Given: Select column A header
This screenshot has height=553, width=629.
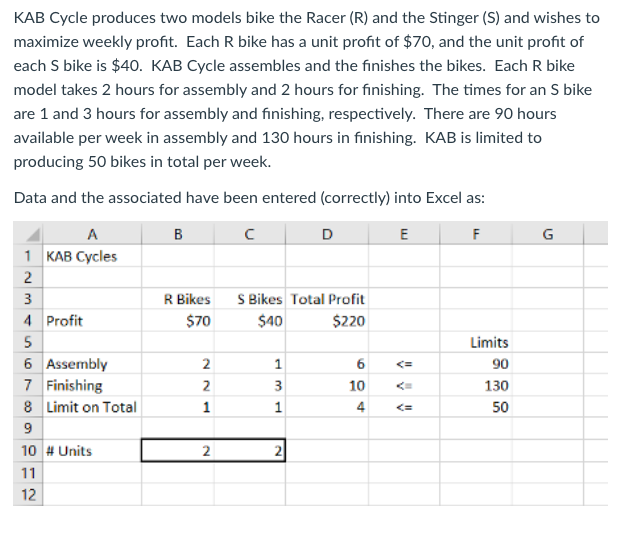Looking at the screenshot, I should click(x=92, y=233).
